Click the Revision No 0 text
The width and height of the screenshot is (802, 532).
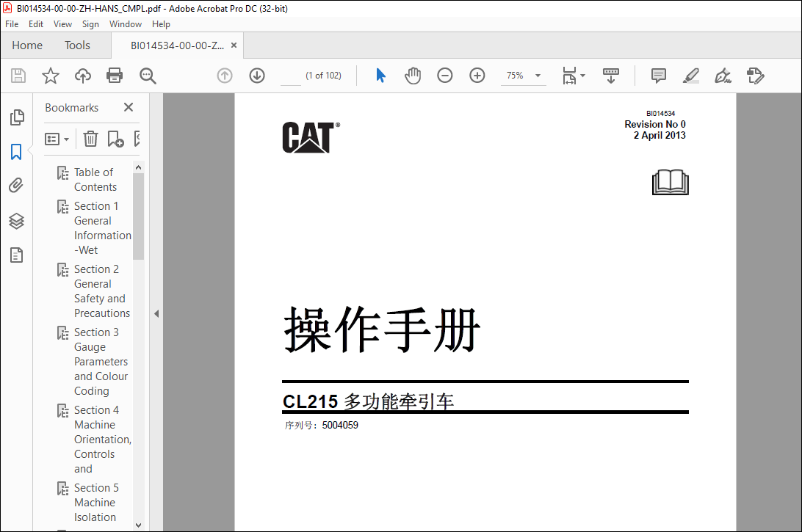[654, 124]
